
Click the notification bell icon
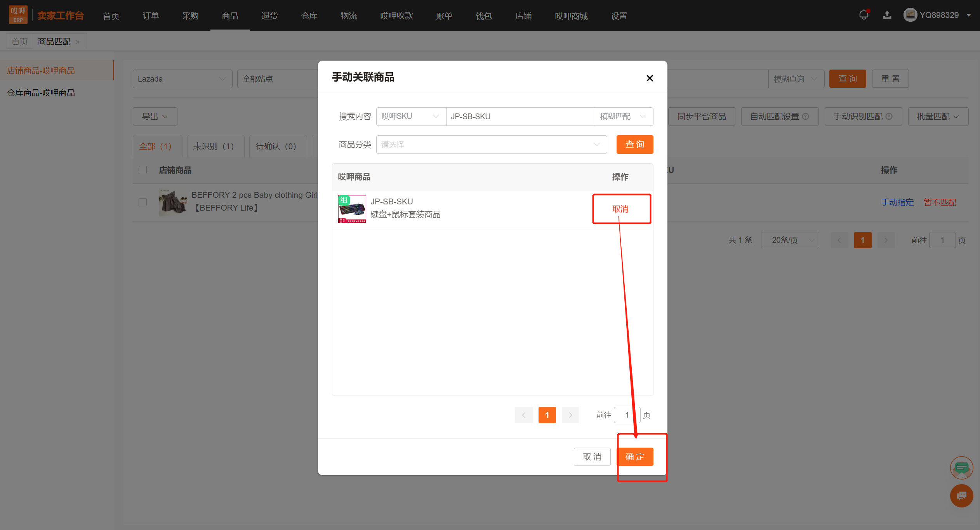(864, 15)
